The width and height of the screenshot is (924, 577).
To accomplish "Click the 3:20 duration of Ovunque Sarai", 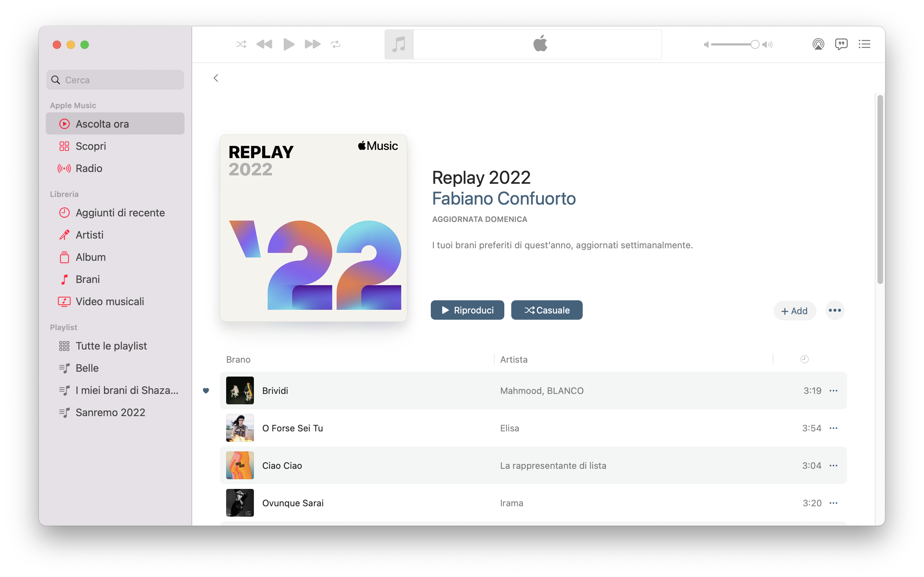I will click(812, 502).
